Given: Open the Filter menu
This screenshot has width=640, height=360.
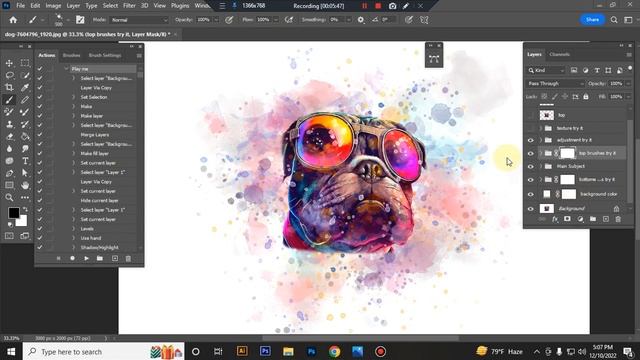Looking at the screenshot, I should [x=129, y=6].
